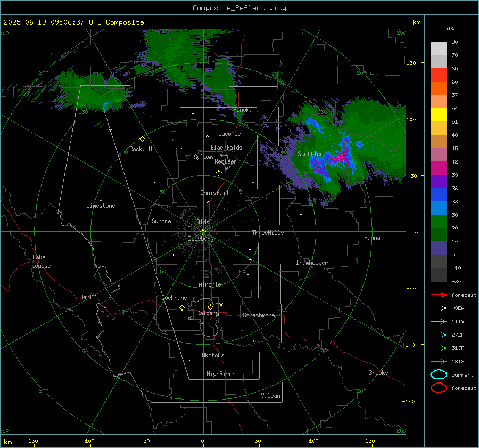The width and height of the screenshot is (479, 448).
Task: Click the Strathmore label
Action: point(259,315)
